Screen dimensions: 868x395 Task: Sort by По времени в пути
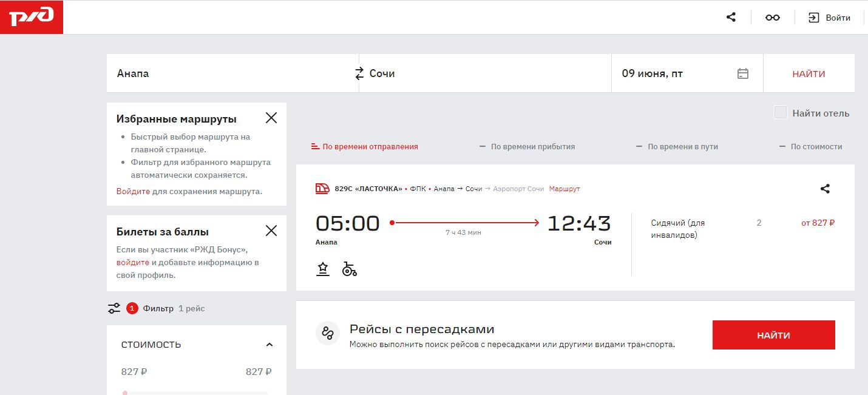pos(677,146)
